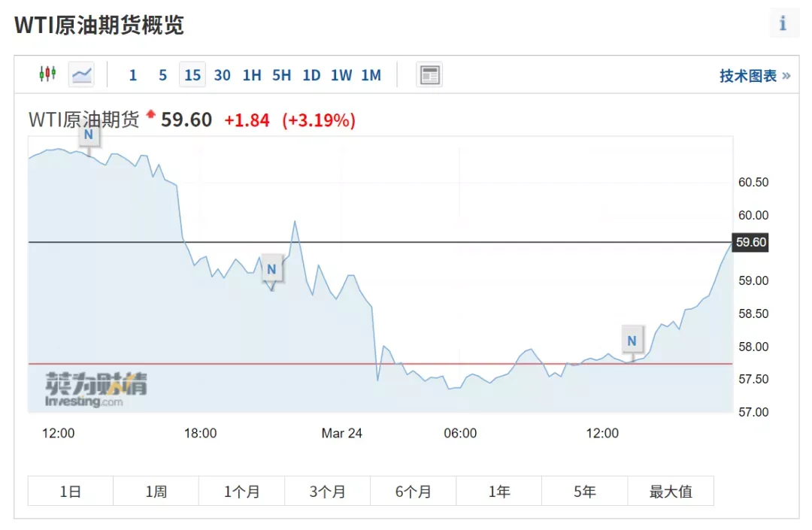Open the N news marker near 12:00 left
The height and width of the screenshot is (530, 812).
point(89,135)
